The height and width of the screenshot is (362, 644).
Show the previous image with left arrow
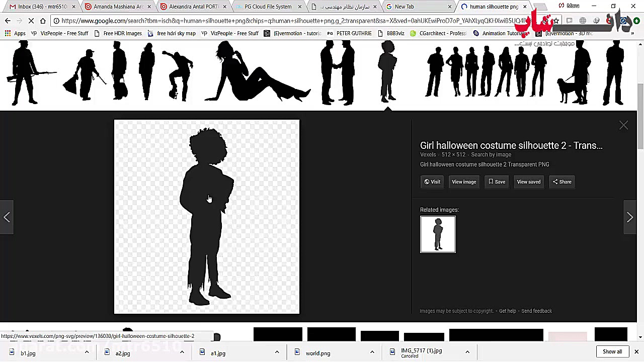pyautogui.click(x=7, y=217)
